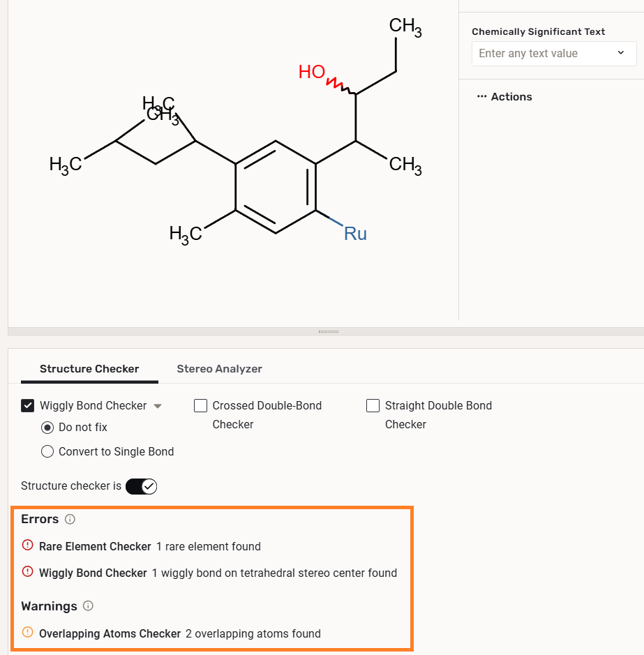Click the panel splitter handle below canvas

tap(329, 331)
